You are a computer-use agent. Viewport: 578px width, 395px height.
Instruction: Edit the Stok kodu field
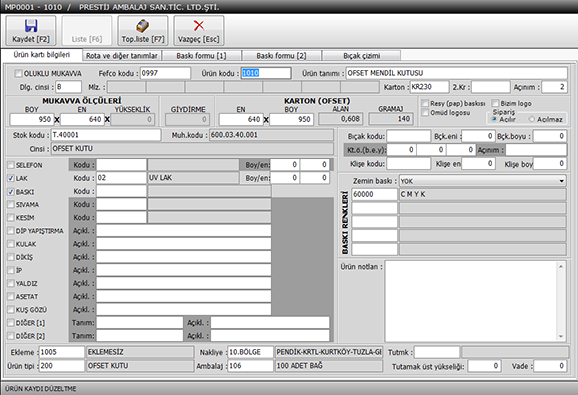[106, 135]
